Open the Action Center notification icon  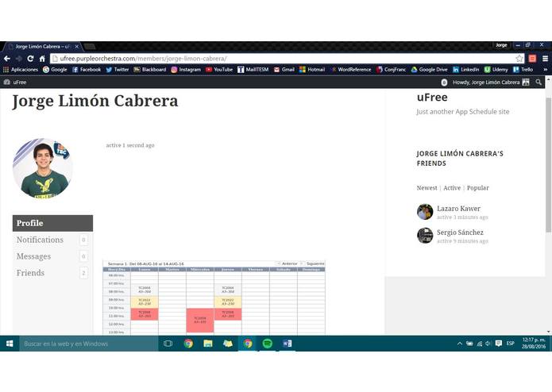point(498,344)
